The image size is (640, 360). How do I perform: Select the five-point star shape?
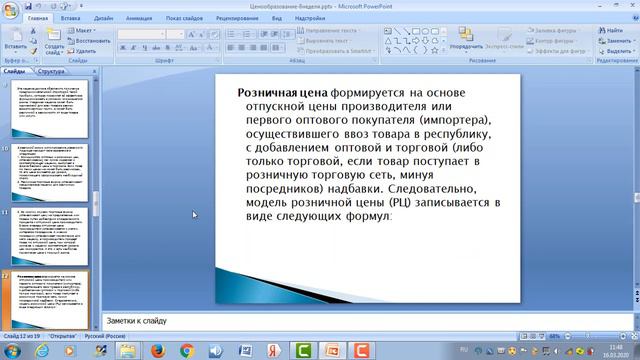click(x=435, y=50)
